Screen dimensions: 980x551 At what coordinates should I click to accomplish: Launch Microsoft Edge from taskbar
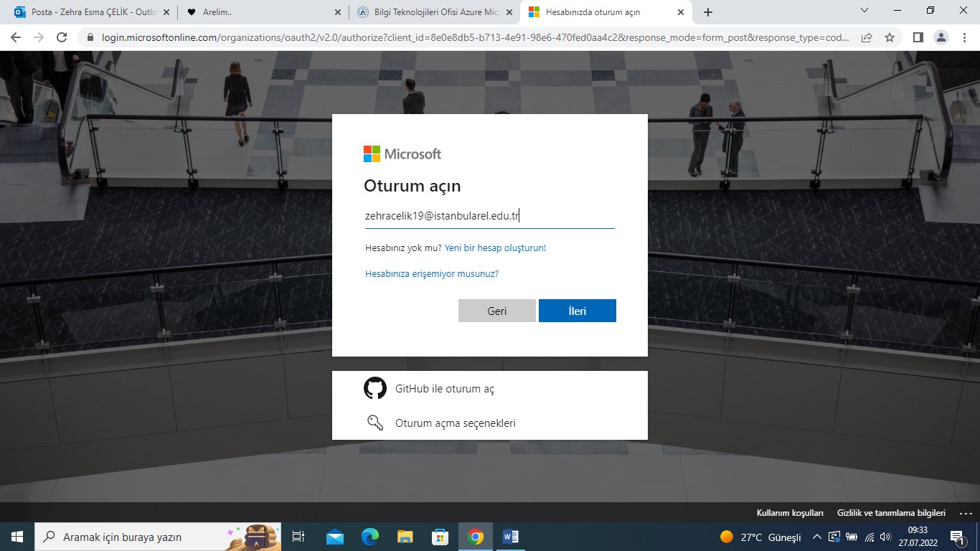click(370, 537)
